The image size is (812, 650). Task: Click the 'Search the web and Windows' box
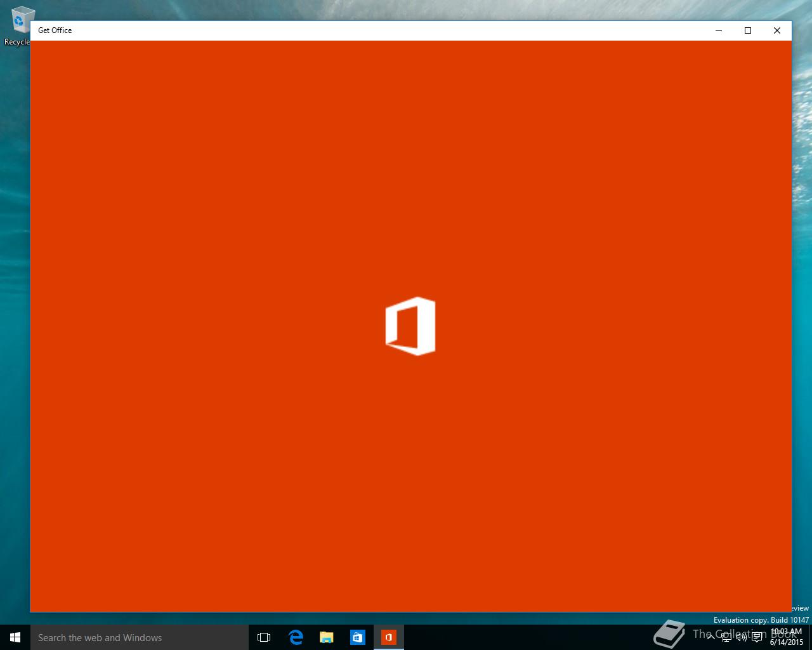(x=140, y=637)
